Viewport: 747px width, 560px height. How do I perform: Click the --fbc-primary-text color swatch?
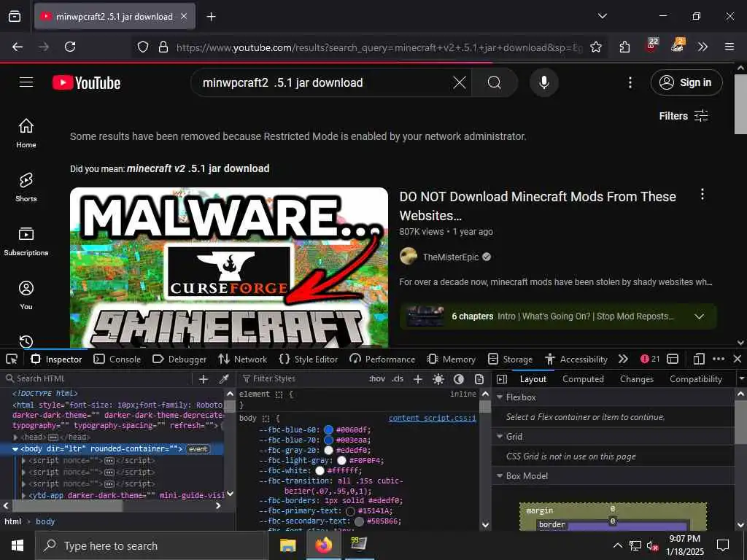(351, 511)
